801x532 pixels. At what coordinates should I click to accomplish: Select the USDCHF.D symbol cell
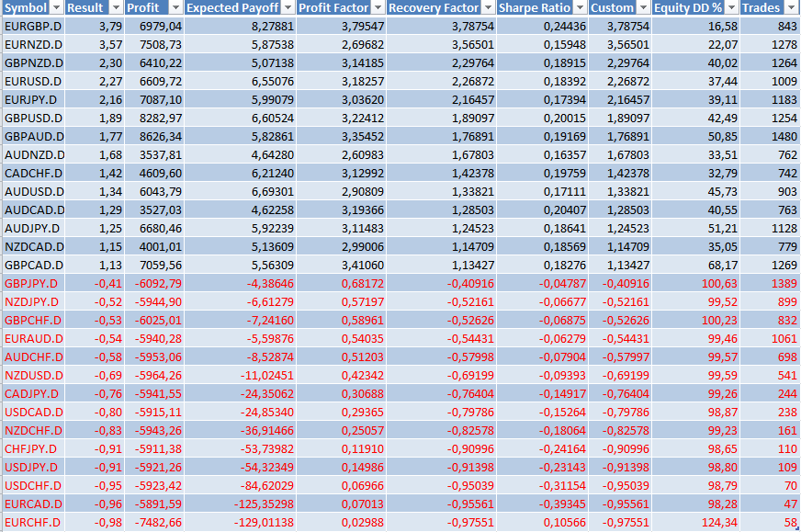pos(33,486)
